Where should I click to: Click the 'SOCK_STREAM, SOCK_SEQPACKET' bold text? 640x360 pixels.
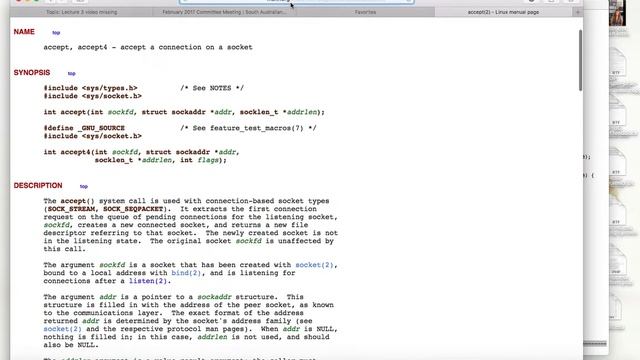point(105,209)
